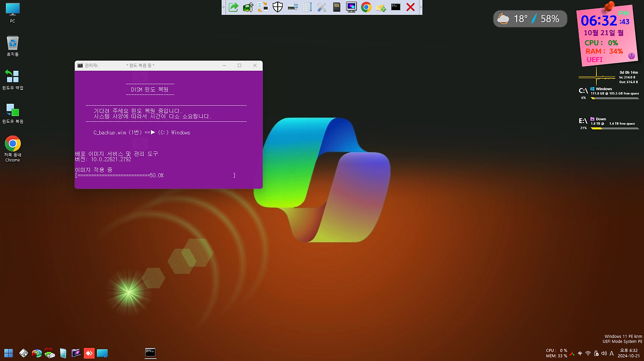
Task: Open the device driver card icon in top bar
Action: pyautogui.click(x=248, y=7)
